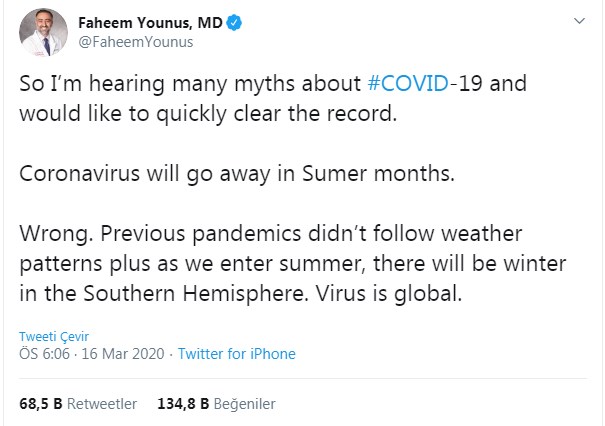605x426 pixels.
Task: Open the ÖS 6:06 timestamp link
Action: (x=44, y=354)
